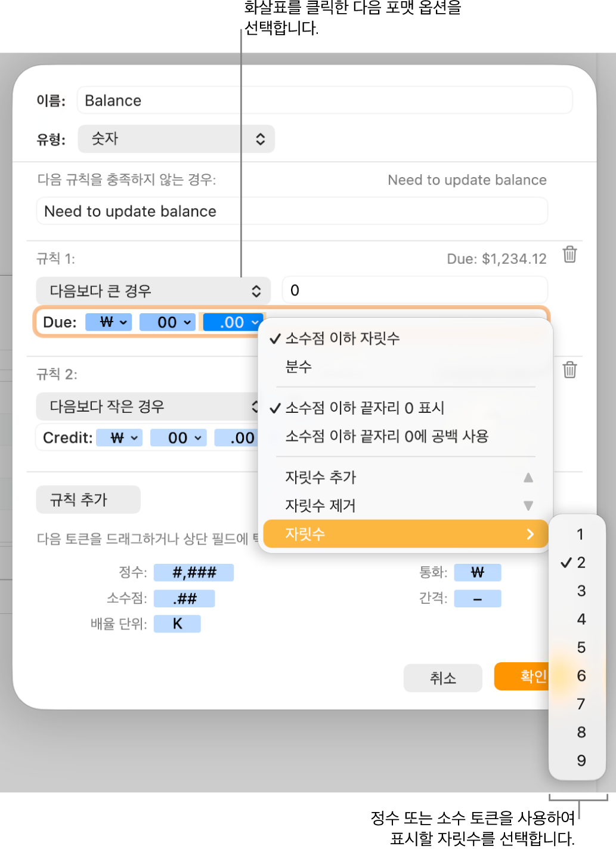This screenshot has width=616, height=849.
Task: Select 7 digits in submenu
Action: click(x=577, y=704)
